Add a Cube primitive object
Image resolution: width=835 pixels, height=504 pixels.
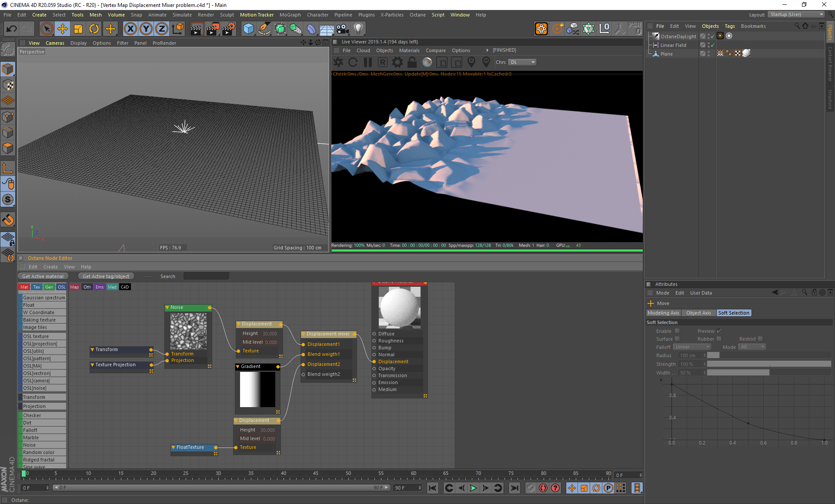[248, 29]
